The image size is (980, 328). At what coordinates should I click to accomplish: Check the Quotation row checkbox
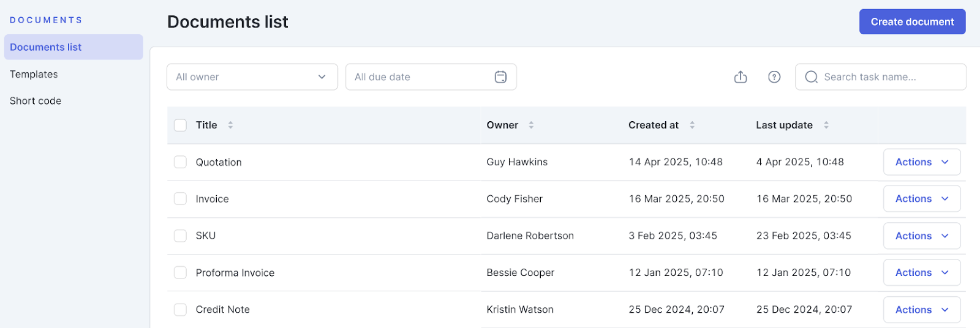pos(180,162)
